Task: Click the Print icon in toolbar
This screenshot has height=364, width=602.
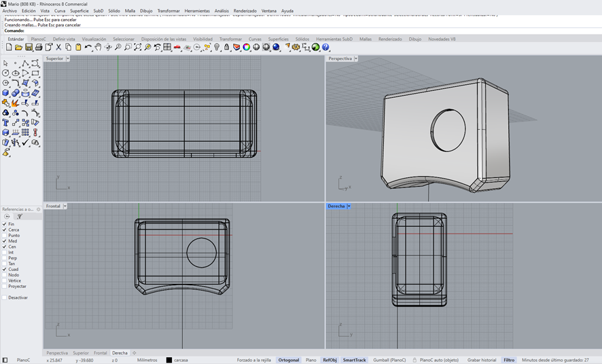Action: [39, 48]
